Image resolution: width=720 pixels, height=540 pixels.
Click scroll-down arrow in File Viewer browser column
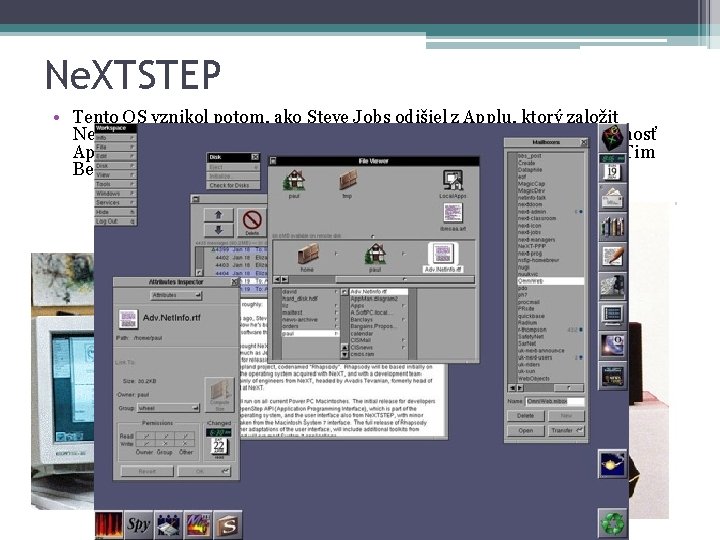click(x=345, y=355)
